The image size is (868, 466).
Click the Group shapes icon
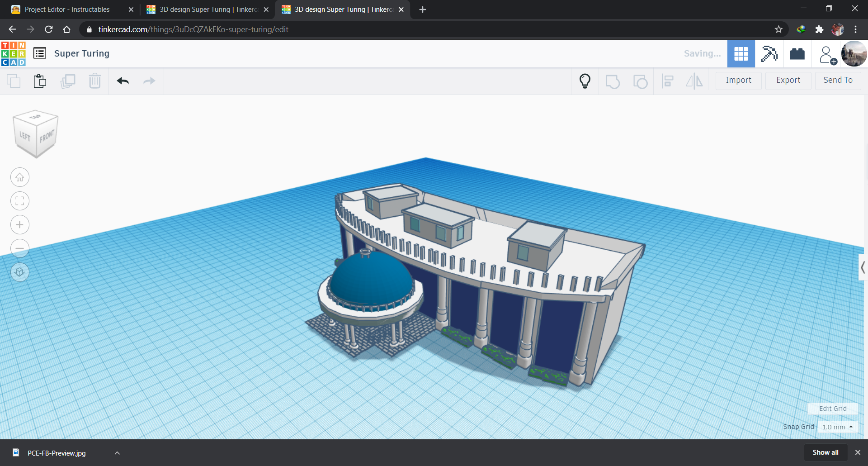[613, 81]
